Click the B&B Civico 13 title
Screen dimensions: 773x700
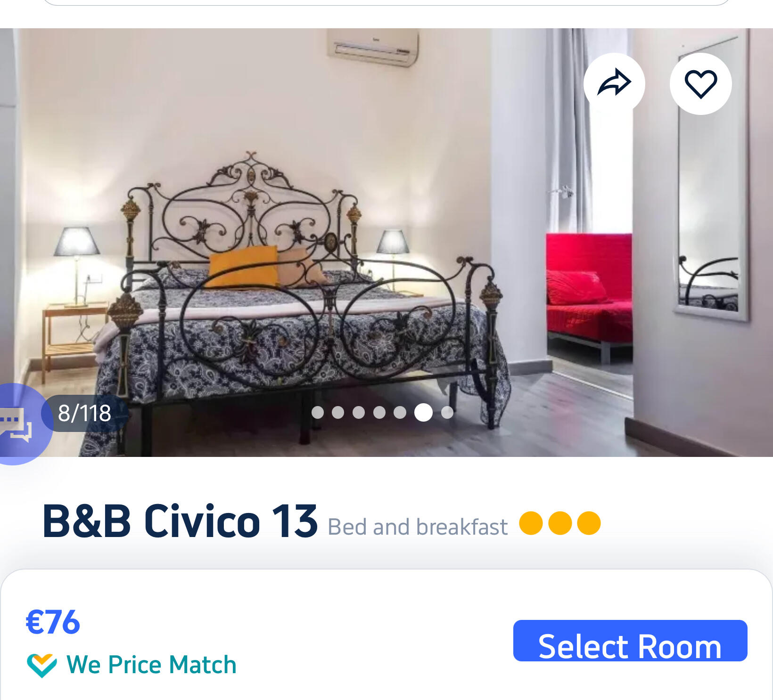coord(180,521)
